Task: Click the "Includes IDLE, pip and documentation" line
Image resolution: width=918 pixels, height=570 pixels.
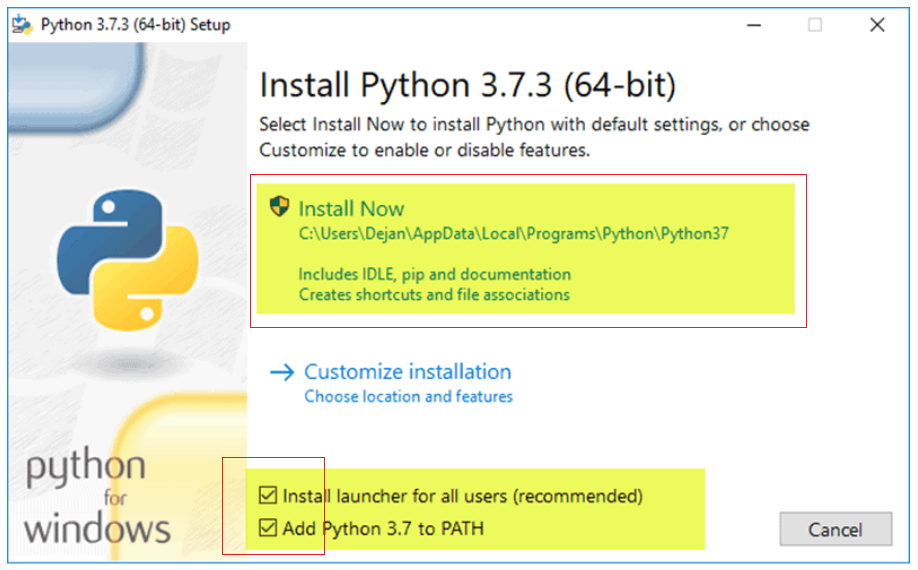Action: point(434,274)
